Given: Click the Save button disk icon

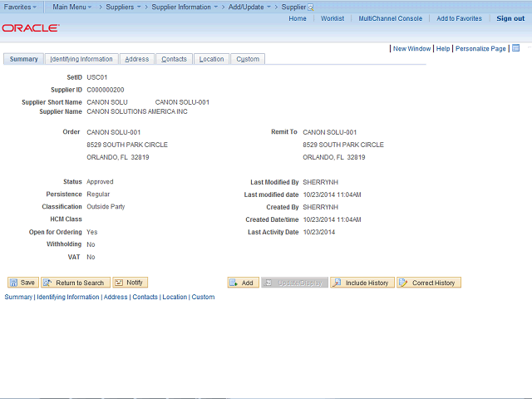Looking at the screenshot, I should (x=13, y=283).
